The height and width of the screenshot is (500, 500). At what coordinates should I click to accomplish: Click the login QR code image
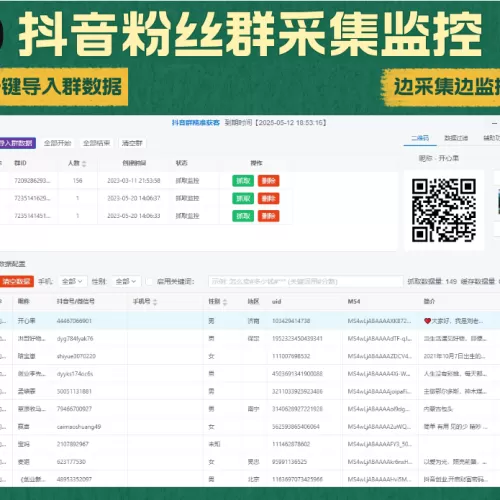point(444,210)
